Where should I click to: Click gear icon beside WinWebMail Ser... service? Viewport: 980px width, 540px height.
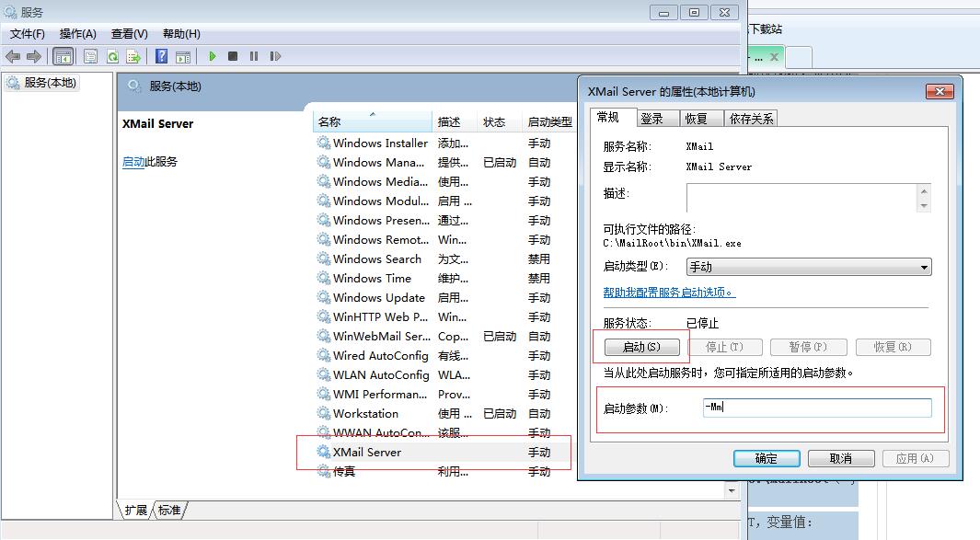(x=324, y=337)
